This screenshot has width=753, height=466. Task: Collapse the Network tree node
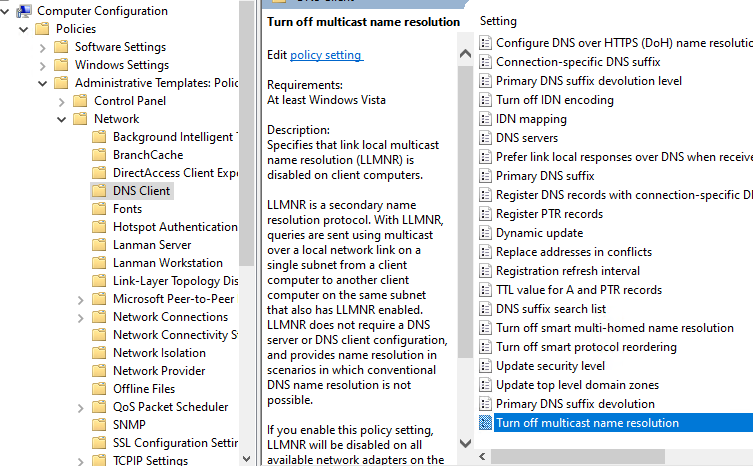[x=61, y=119]
